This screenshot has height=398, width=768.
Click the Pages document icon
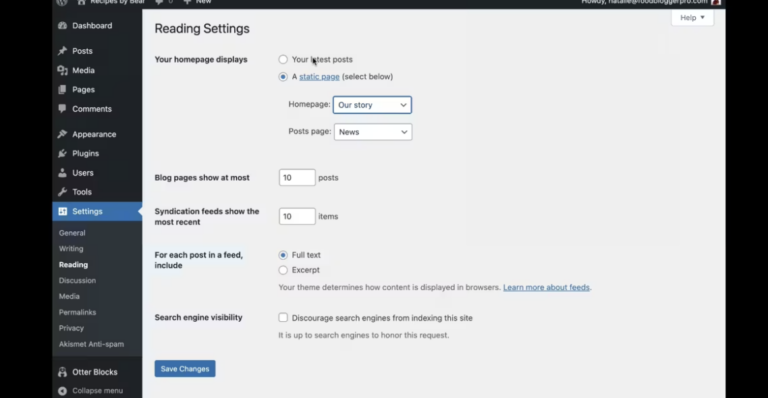tap(62, 90)
